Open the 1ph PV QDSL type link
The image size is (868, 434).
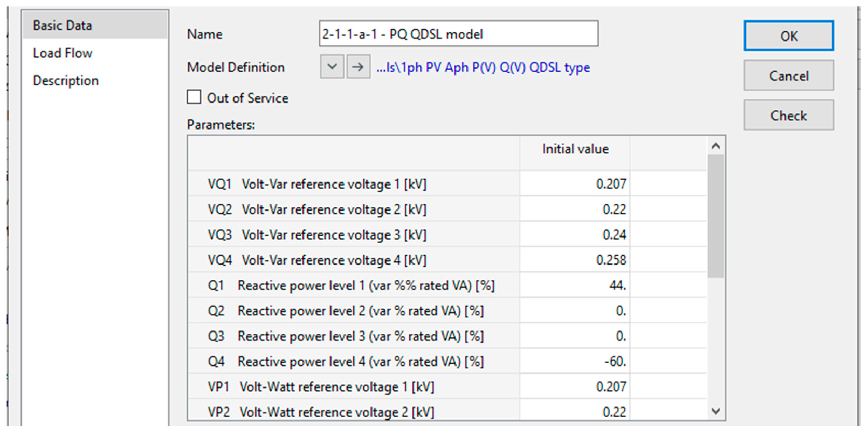pos(483,67)
